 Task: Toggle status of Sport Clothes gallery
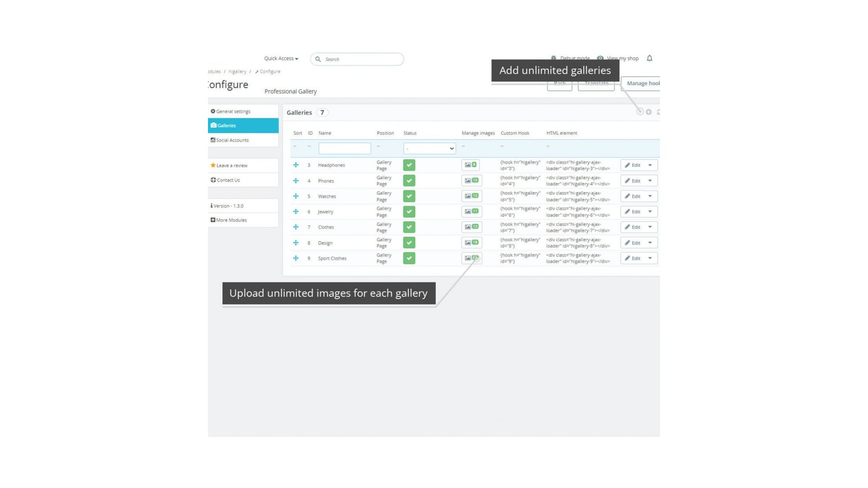409,258
